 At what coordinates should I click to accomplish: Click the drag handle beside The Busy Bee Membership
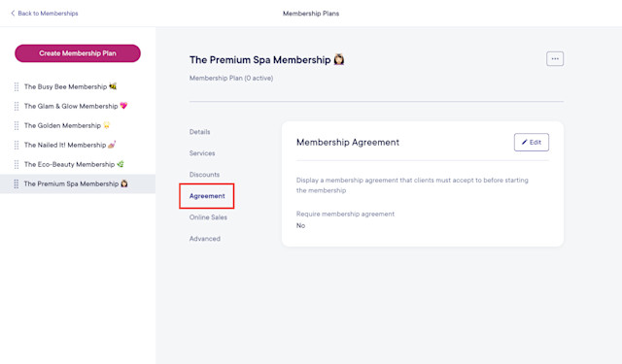click(x=17, y=86)
